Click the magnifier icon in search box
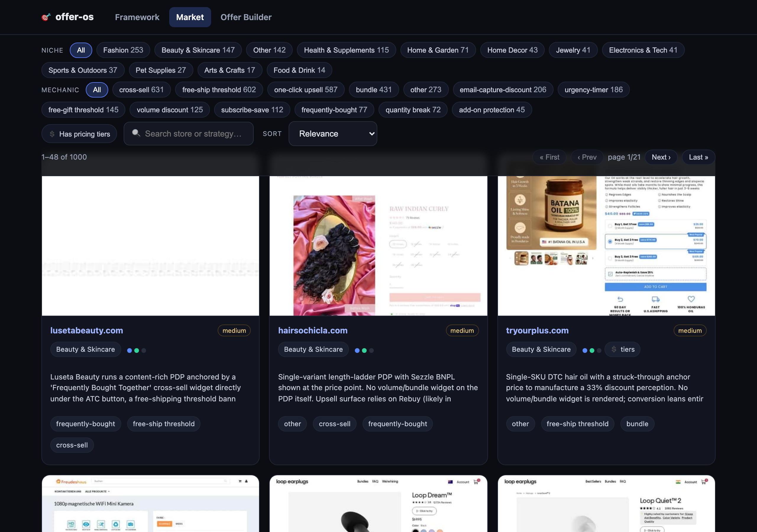The image size is (757, 532). coord(136,133)
